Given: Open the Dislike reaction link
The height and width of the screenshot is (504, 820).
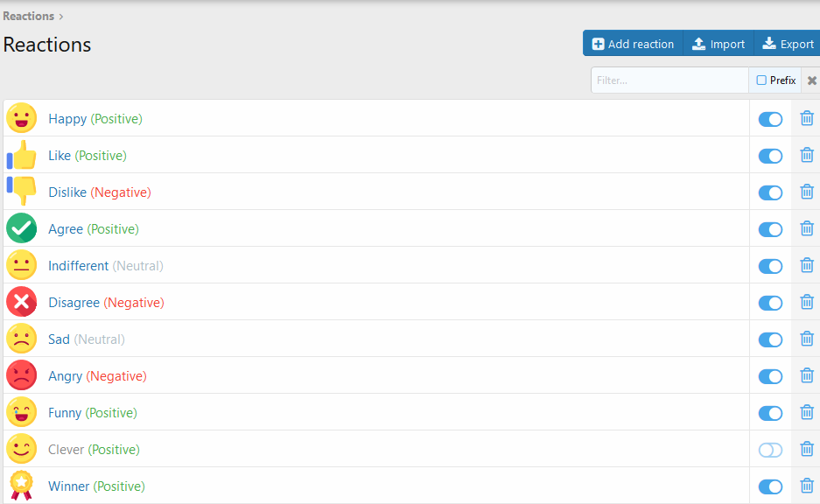Looking at the screenshot, I should coord(67,192).
